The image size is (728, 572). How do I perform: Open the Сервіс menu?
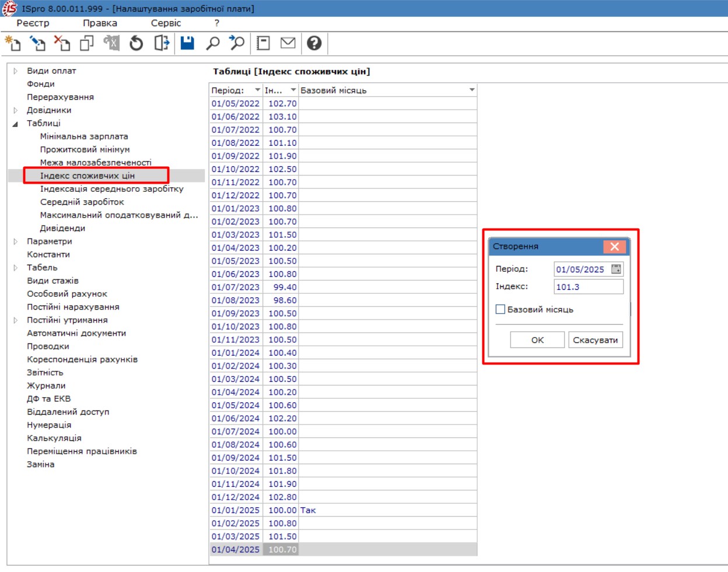tap(166, 23)
